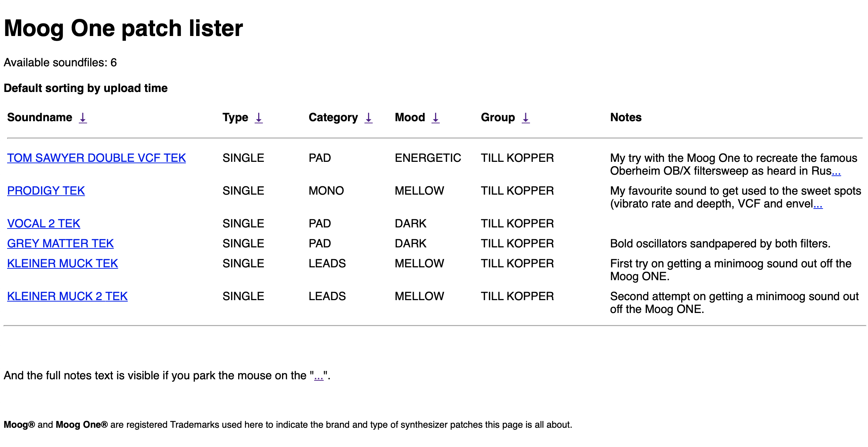Screen dimensions: 868x447
Task: Click the Grey Matter notes text
Action: click(720, 243)
